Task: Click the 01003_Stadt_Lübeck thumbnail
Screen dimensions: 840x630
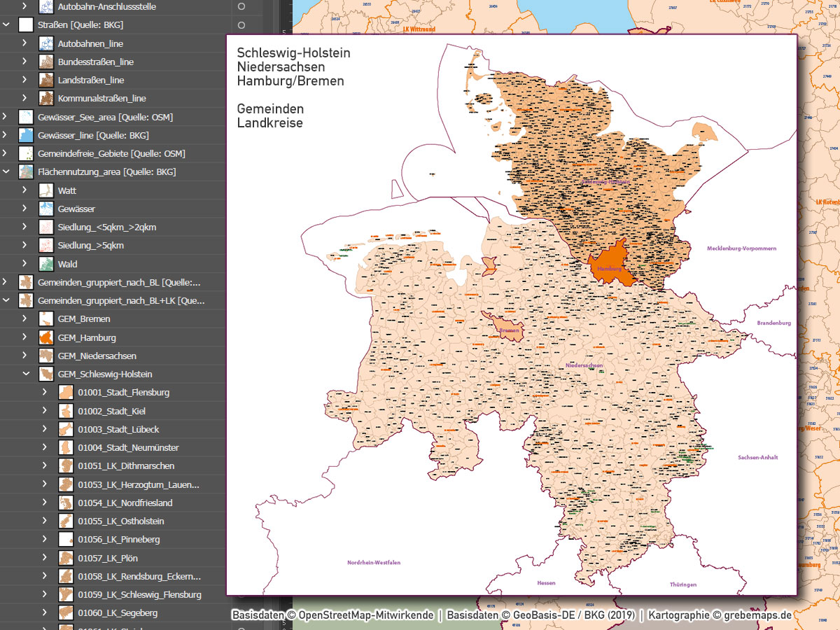Action: 66,429
